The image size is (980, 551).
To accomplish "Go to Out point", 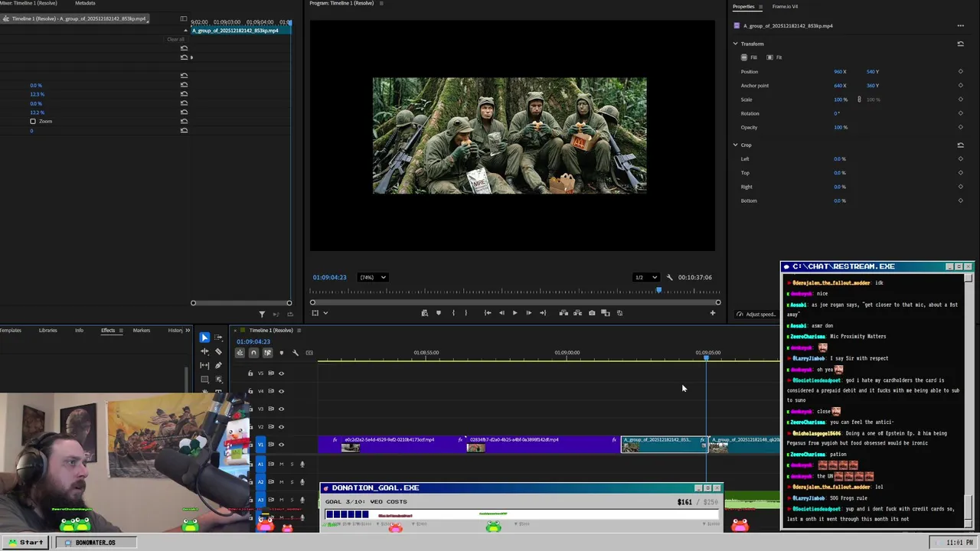I will pyautogui.click(x=543, y=313).
